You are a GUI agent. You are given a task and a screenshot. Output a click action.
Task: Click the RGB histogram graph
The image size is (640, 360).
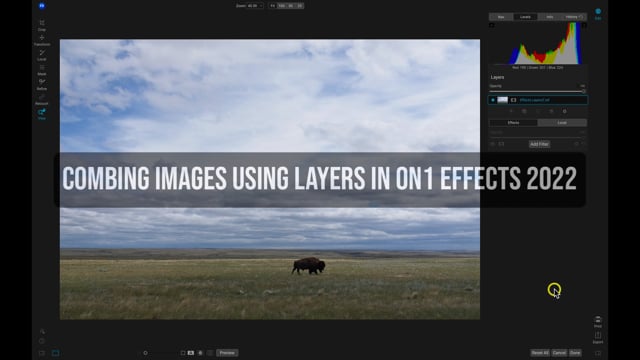pos(538,43)
